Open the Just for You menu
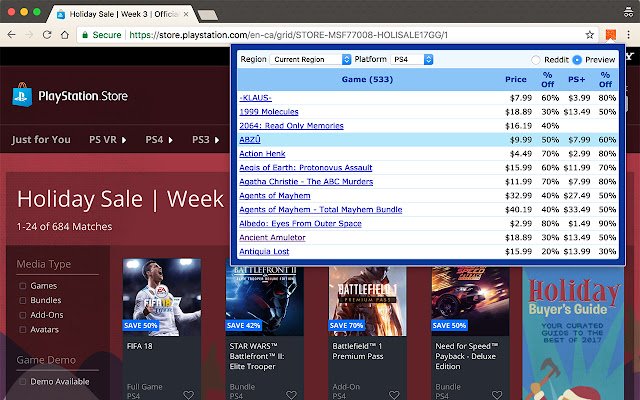This screenshot has height=400, width=640. 41,140
